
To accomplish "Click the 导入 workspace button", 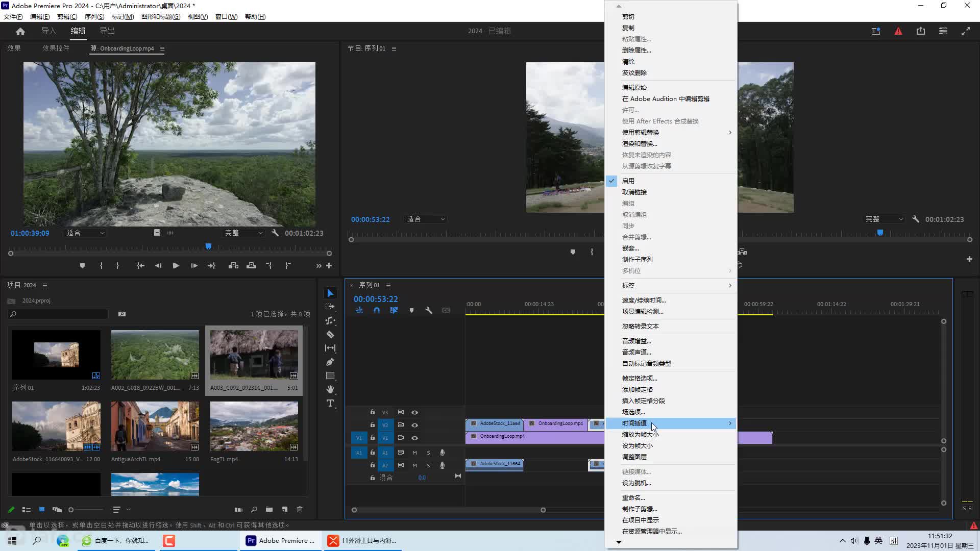I will pyautogui.click(x=48, y=31).
